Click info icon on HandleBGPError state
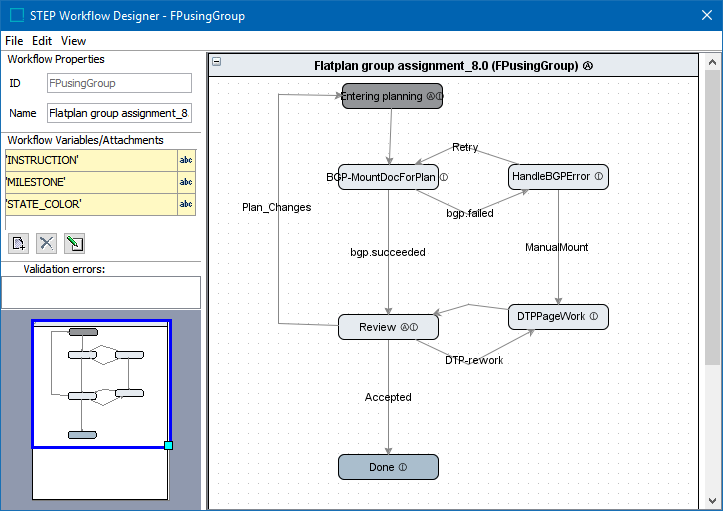Screen dimensions: 723x511 (599, 177)
